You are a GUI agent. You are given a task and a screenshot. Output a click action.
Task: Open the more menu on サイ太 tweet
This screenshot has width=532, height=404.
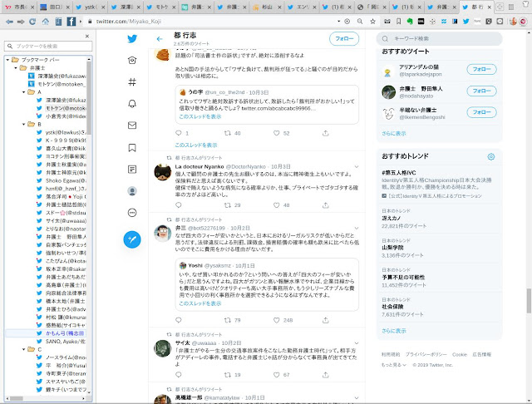357,343
